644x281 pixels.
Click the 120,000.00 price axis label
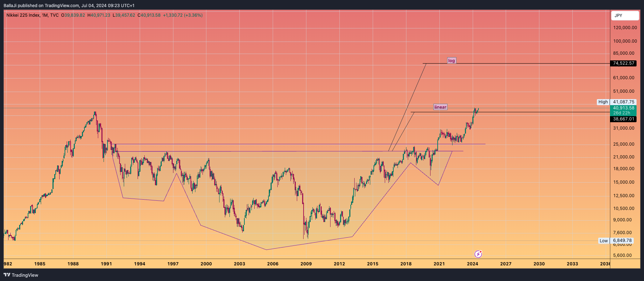tap(625, 28)
